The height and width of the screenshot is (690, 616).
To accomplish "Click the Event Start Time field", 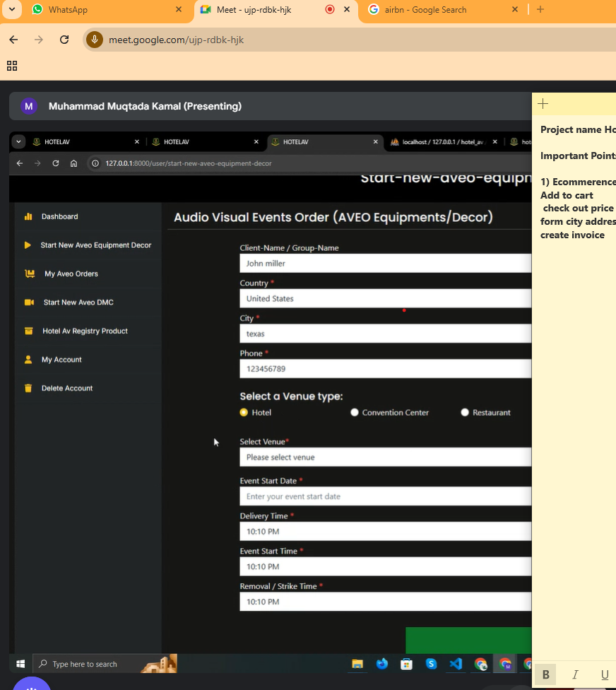I will (x=385, y=567).
